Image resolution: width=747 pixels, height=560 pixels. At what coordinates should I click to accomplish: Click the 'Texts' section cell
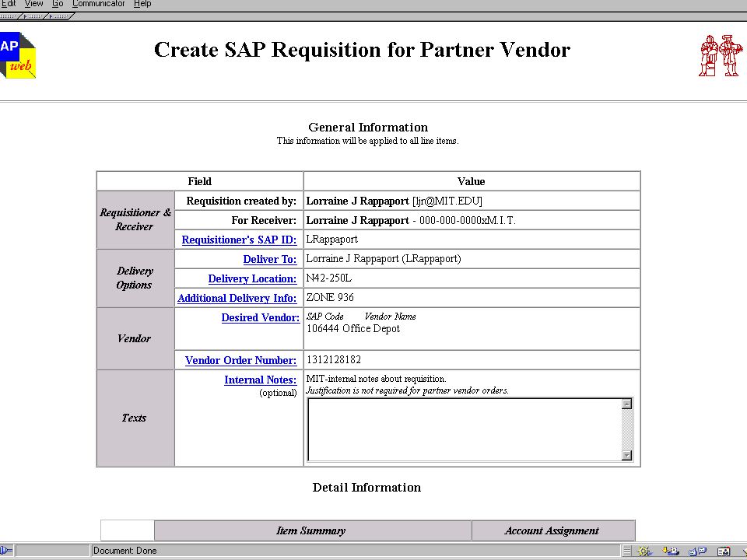(135, 418)
